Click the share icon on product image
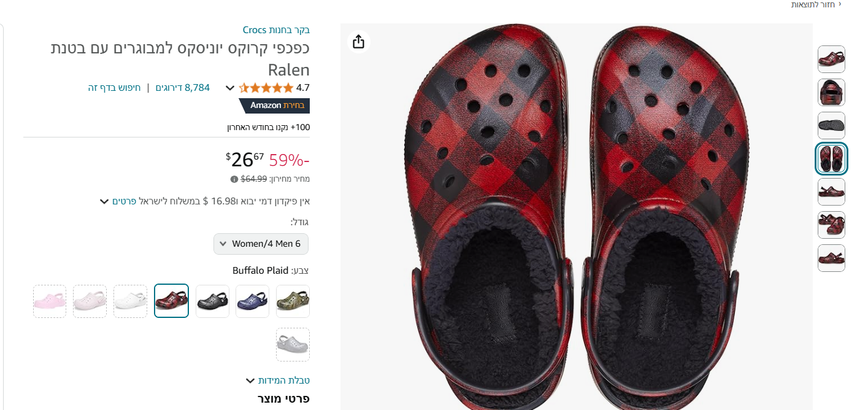 359,42
